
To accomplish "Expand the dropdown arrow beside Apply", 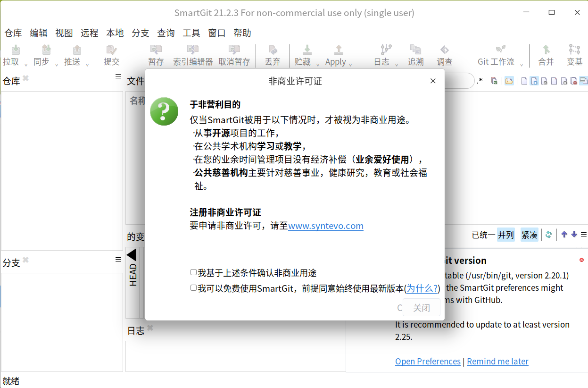I will click(x=351, y=65).
